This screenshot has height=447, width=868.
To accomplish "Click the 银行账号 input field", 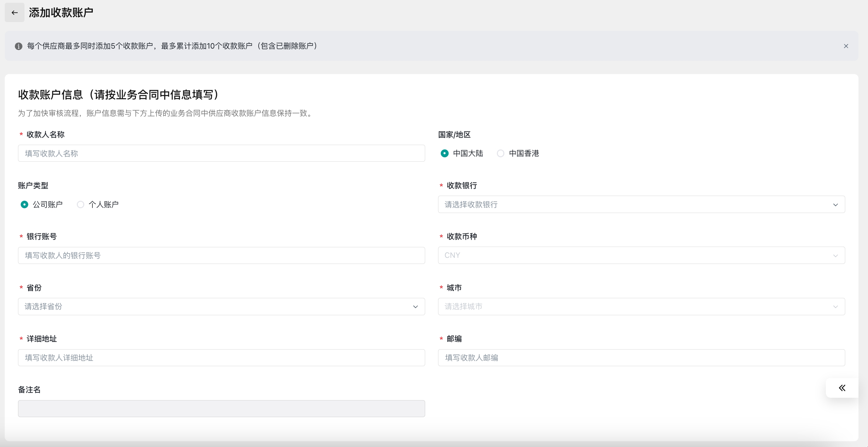I will tap(221, 255).
